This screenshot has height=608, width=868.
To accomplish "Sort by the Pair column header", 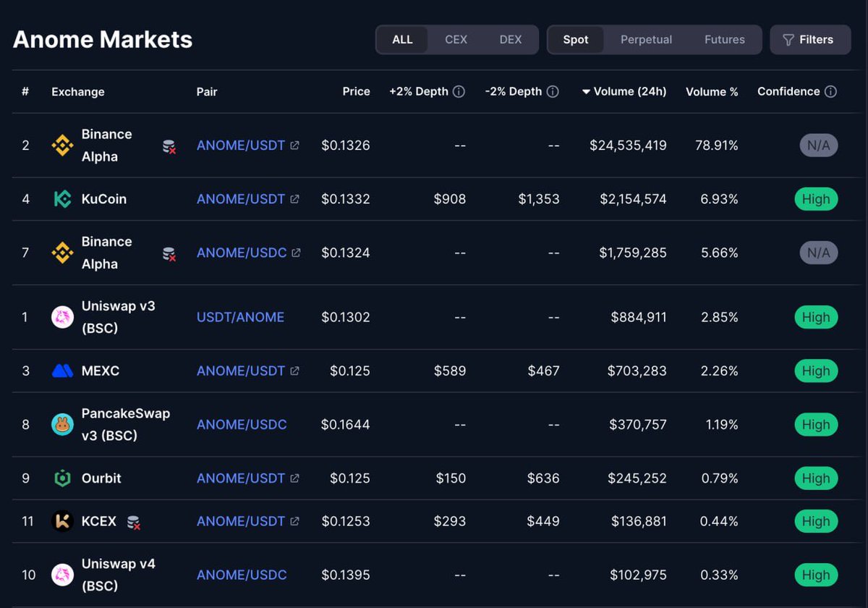I will tap(207, 91).
